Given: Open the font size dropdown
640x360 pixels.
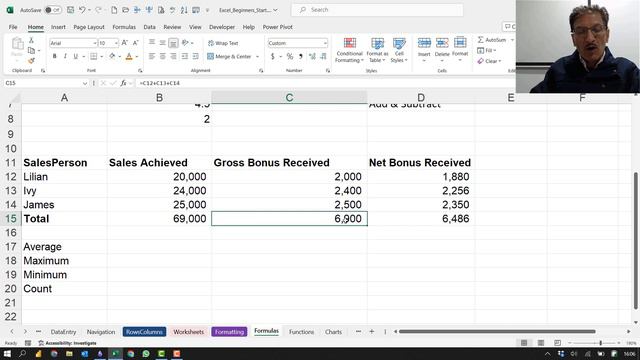Looking at the screenshot, I should (116, 43).
